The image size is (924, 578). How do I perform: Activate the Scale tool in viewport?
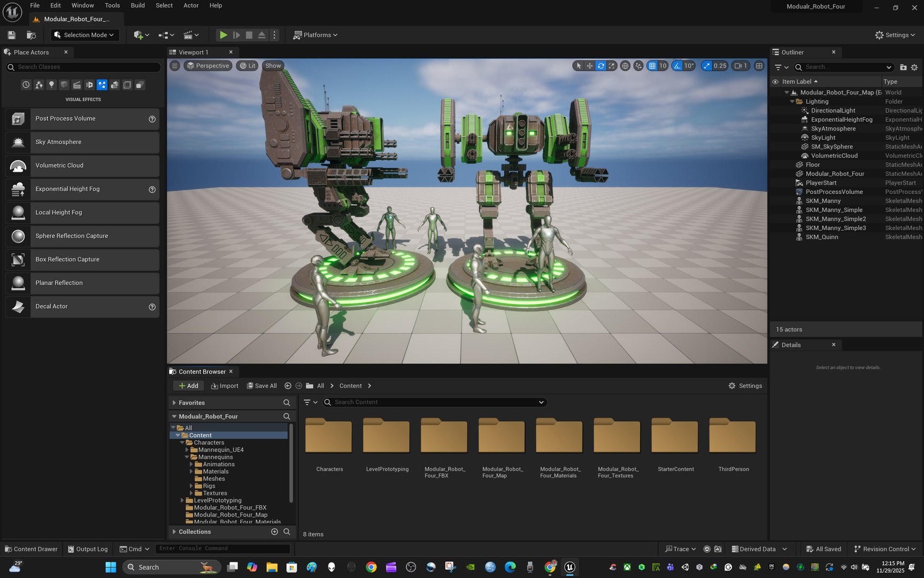point(612,66)
